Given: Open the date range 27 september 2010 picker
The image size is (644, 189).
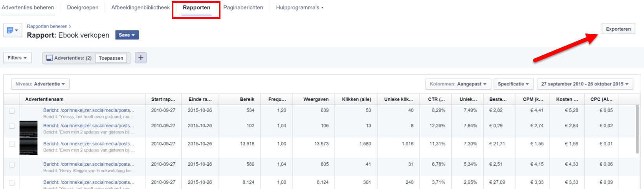Looking at the screenshot, I should (585, 84).
